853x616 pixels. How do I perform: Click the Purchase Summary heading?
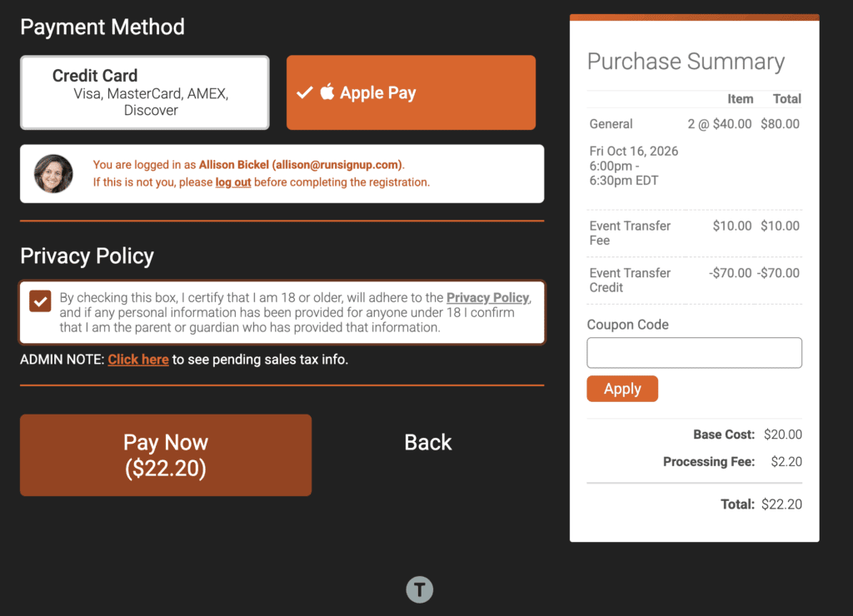click(x=686, y=62)
